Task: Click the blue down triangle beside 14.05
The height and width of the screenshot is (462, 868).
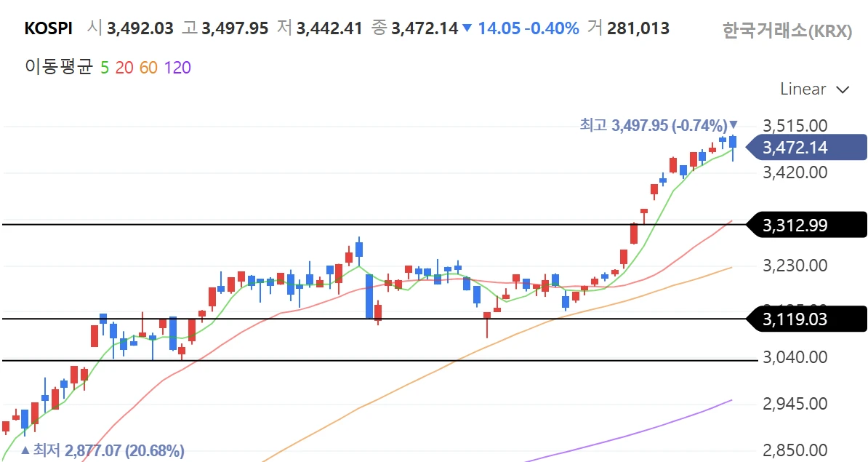Action: pos(467,28)
